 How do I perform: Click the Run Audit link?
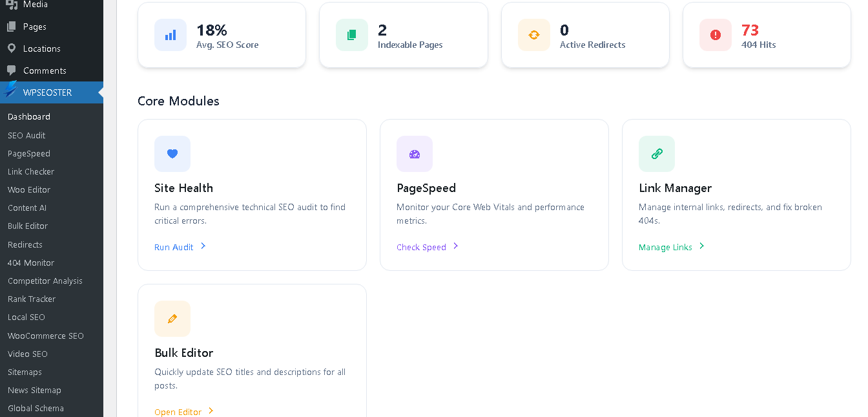[173, 246]
